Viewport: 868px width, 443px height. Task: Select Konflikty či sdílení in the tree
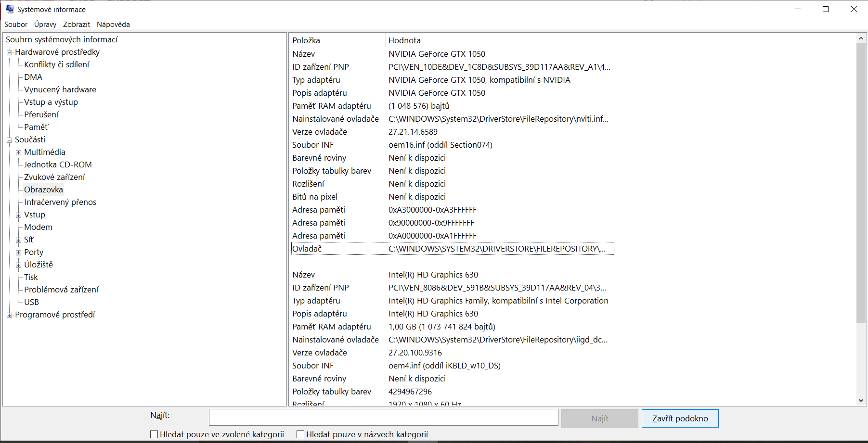pyautogui.click(x=57, y=64)
